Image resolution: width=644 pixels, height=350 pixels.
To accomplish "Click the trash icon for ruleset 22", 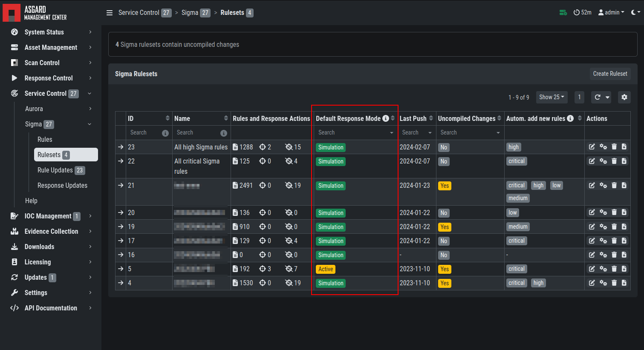I will tap(614, 161).
